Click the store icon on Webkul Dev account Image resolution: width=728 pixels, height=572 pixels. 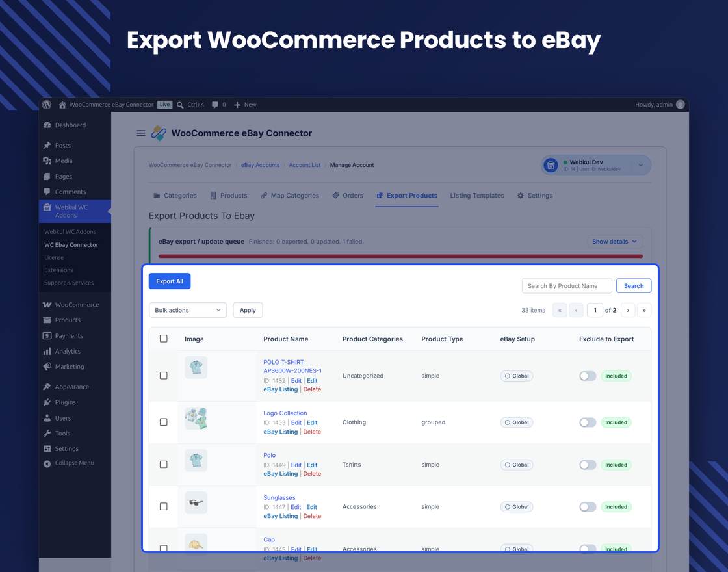point(551,165)
